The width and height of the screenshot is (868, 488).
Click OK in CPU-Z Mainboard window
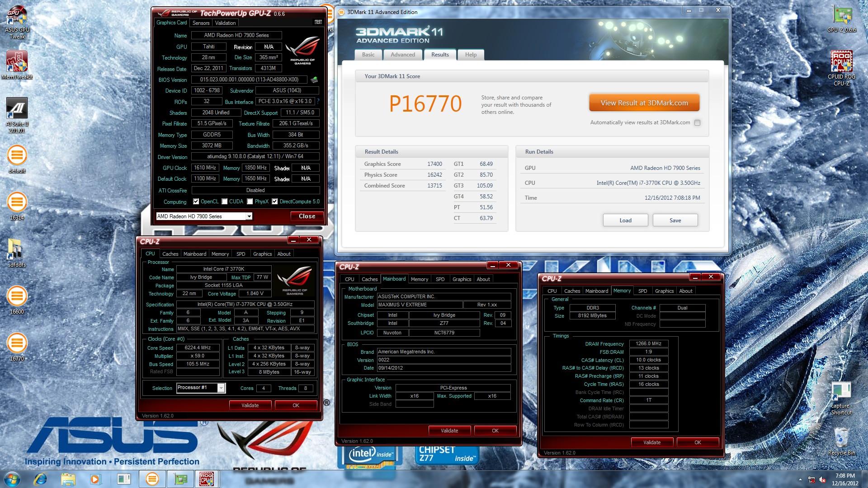[x=495, y=431]
